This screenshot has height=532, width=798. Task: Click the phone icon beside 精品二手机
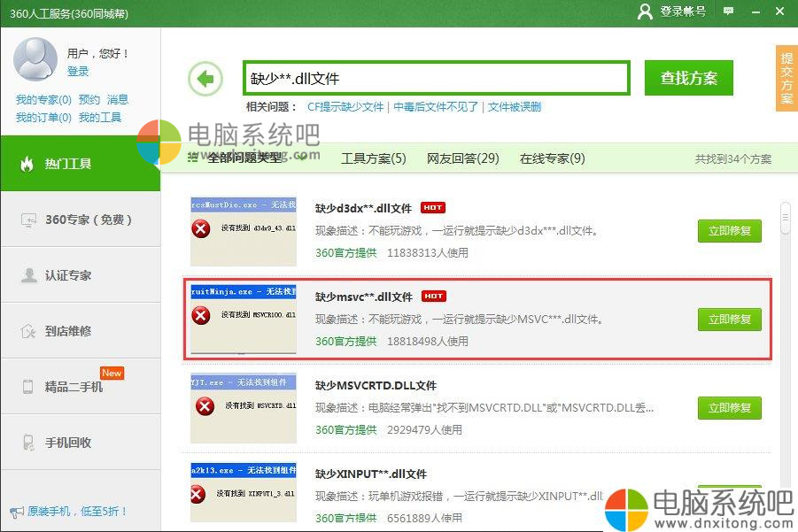click(x=28, y=387)
